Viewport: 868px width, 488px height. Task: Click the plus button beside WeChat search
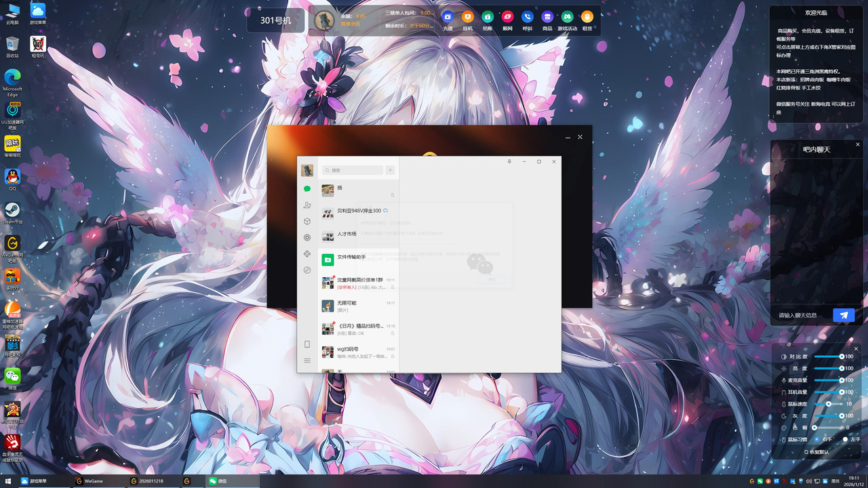coord(390,170)
